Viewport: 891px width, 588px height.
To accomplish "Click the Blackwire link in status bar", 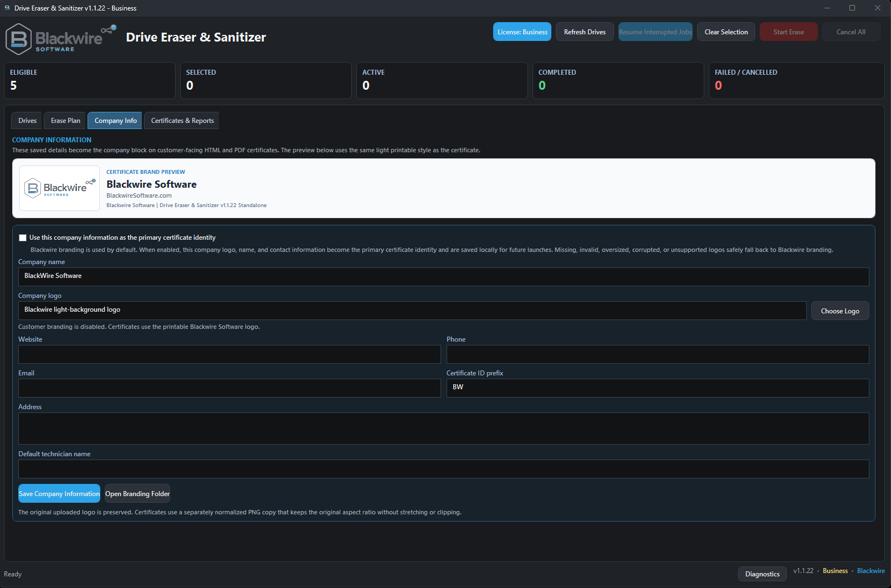I will pyautogui.click(x=870, y=571).
